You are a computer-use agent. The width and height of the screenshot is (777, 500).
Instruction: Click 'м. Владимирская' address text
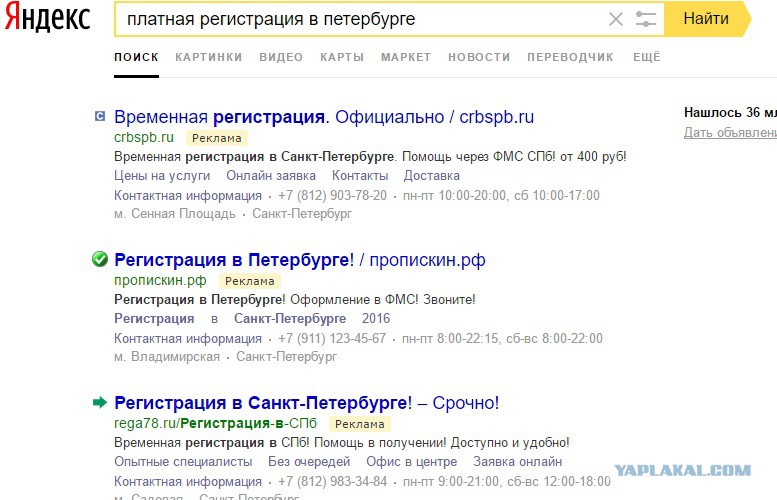pyautogui.click(x=167, y=356)
